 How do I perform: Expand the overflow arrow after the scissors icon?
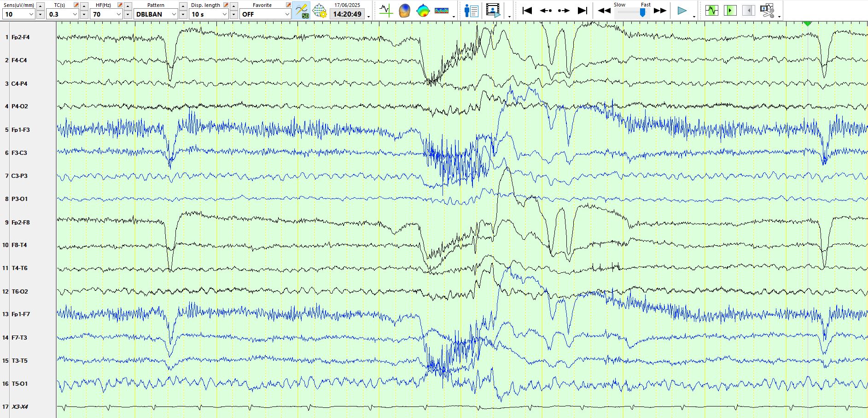[779, 17]
